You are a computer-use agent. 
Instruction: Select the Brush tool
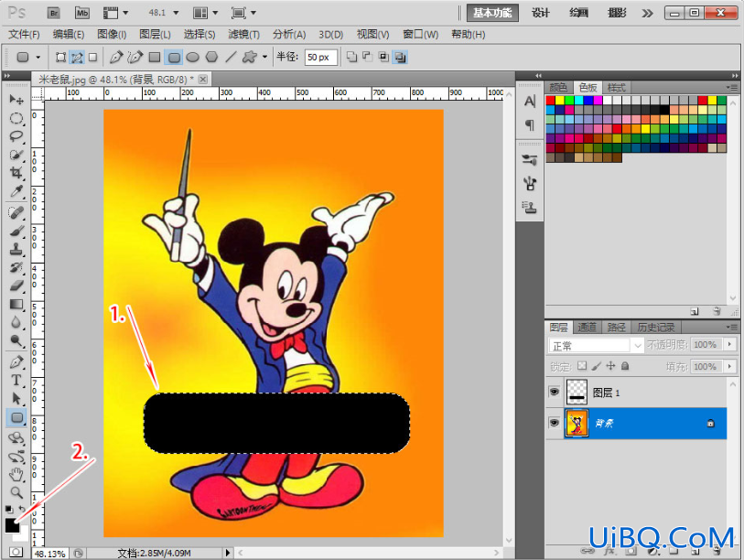[16, 232]
